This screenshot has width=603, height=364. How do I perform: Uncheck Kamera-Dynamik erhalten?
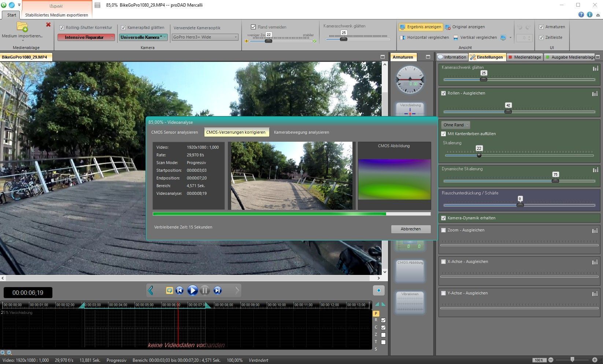coord(444,218)
